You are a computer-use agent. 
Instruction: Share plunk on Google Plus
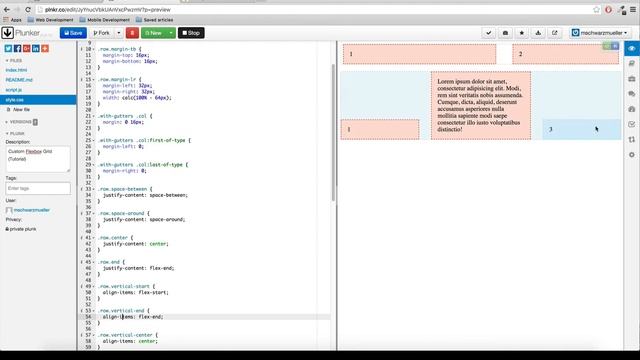click(27, 49)
